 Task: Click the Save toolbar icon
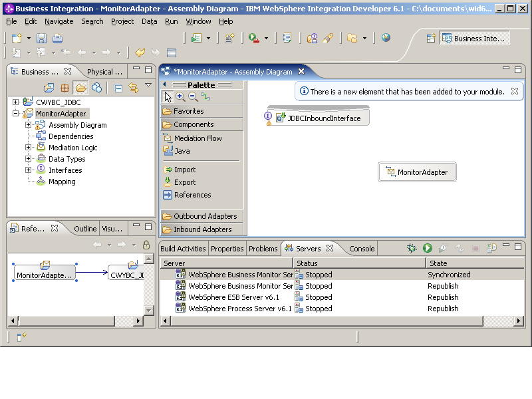tap(41, 39)
